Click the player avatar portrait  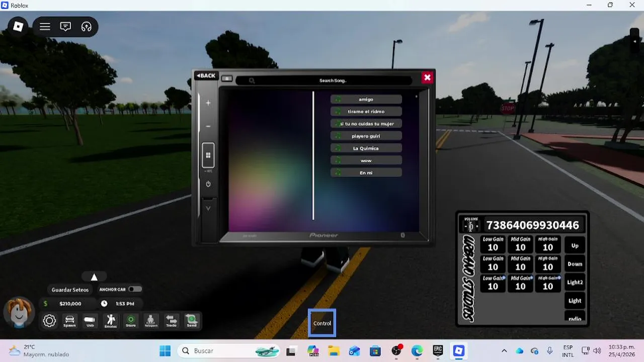click(19, 313)
